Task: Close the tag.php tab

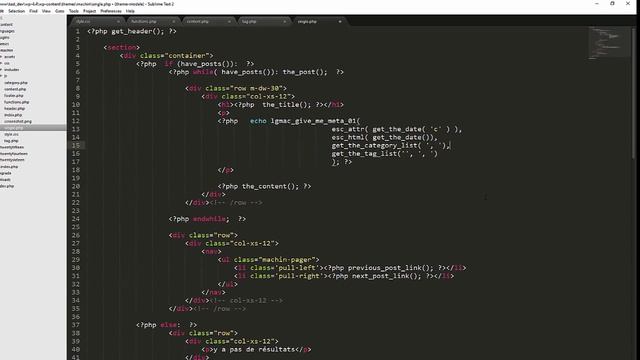Action: click(x=284, y=21)
